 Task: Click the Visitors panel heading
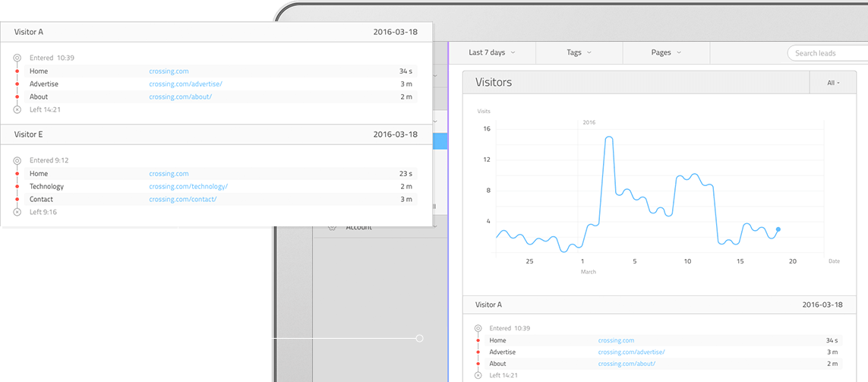494,83
